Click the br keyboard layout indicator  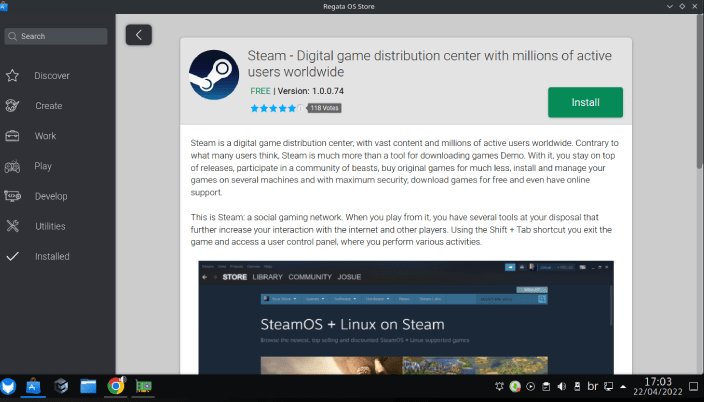tap(593, 386)
